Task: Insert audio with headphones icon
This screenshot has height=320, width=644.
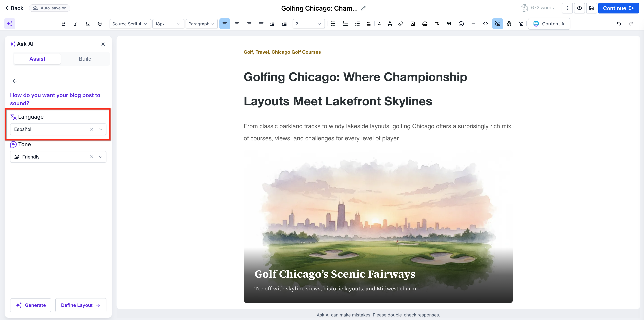Action: click(425, 24)
